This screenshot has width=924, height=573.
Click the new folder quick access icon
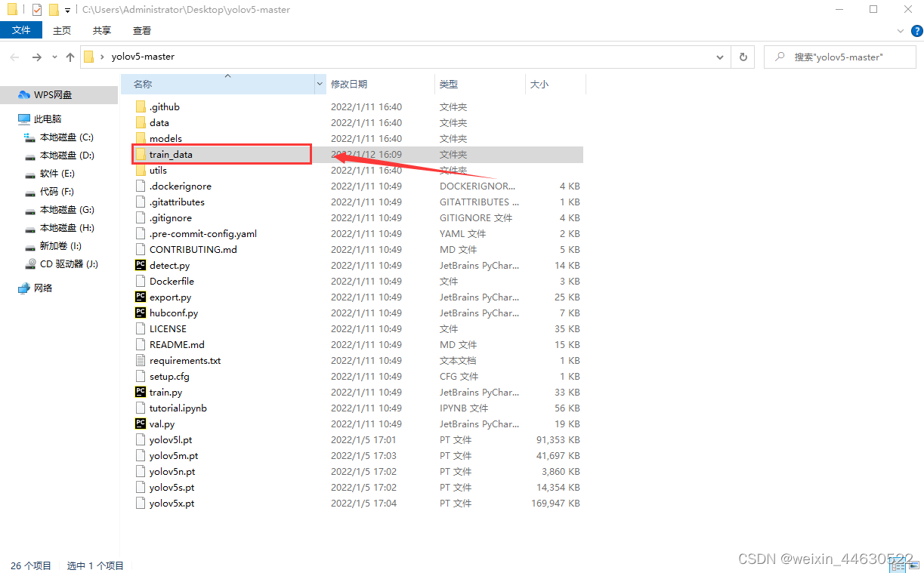pyautogui.click(x=53, y=10)
